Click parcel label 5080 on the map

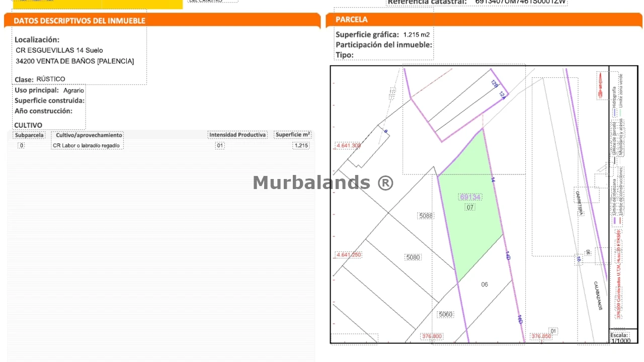[413, 257]
